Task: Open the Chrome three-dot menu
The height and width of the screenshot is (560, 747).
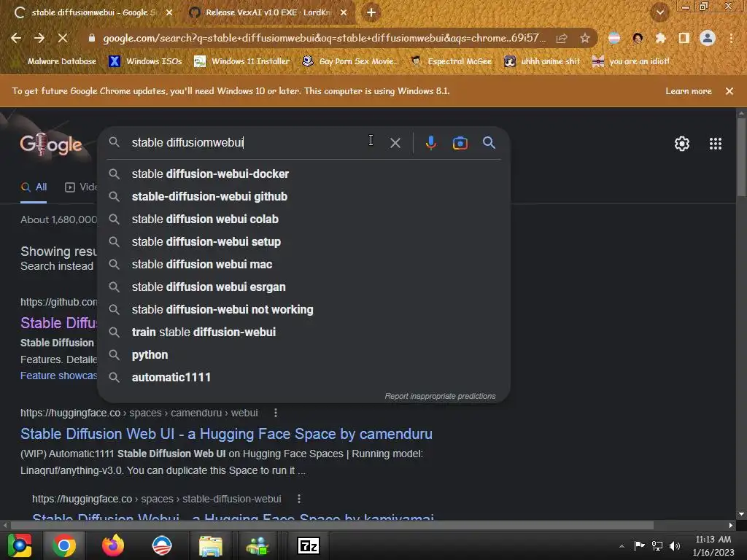Action: coord(731,38)
